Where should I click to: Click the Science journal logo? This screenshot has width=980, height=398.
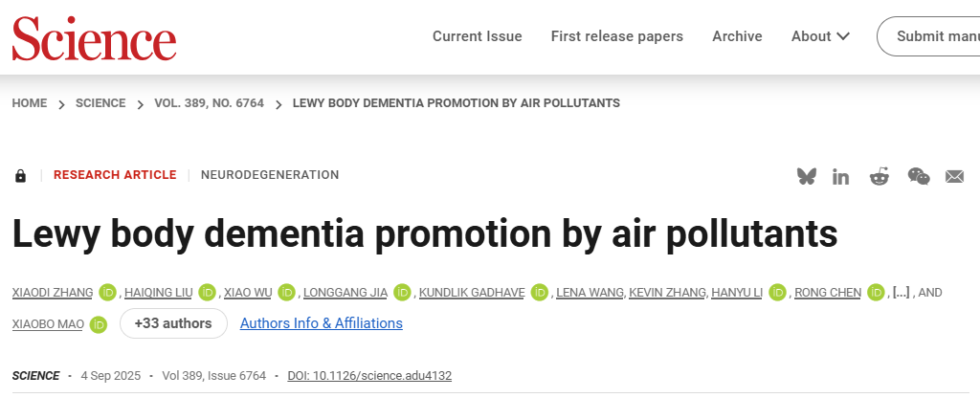(x=94, y=37)
